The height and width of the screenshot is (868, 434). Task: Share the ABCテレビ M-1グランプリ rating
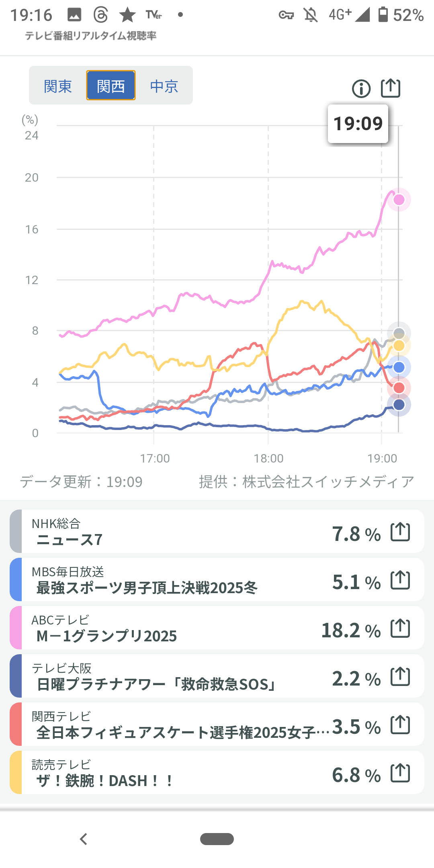click(400, 628)
